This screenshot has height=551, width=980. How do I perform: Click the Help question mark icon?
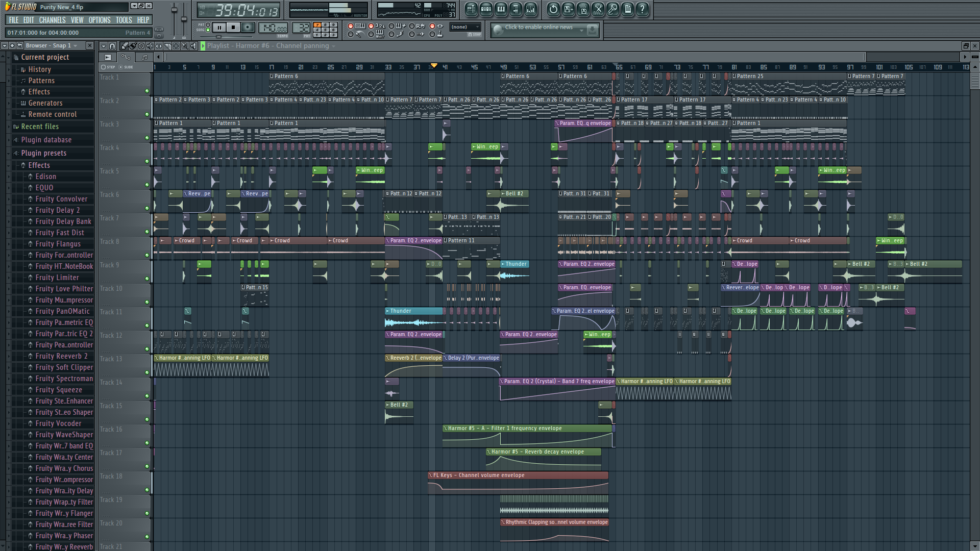(642, 9)
